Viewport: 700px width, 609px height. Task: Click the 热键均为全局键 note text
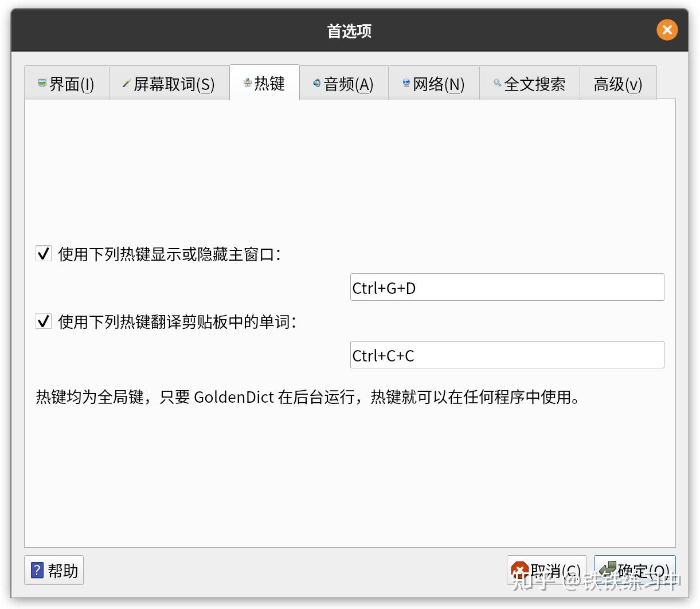(308, 396)
